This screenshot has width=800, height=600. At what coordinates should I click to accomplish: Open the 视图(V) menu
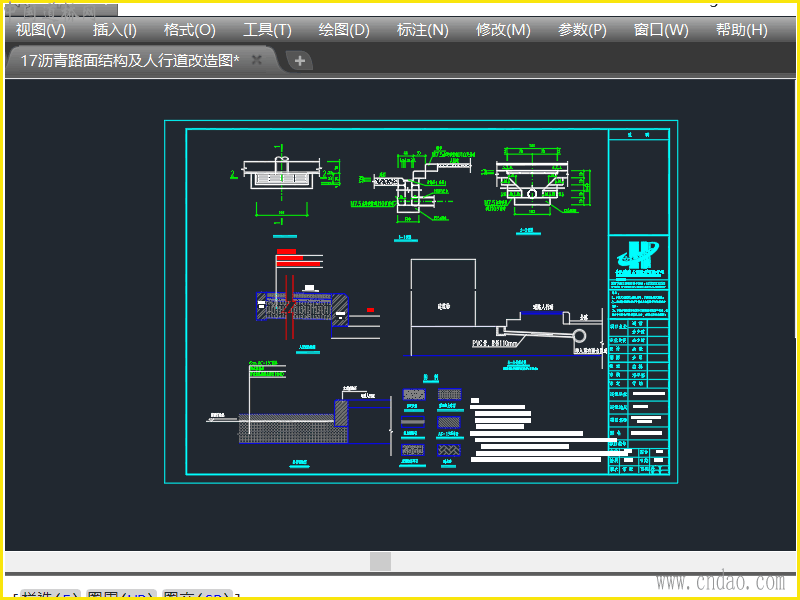click(41, 30)
